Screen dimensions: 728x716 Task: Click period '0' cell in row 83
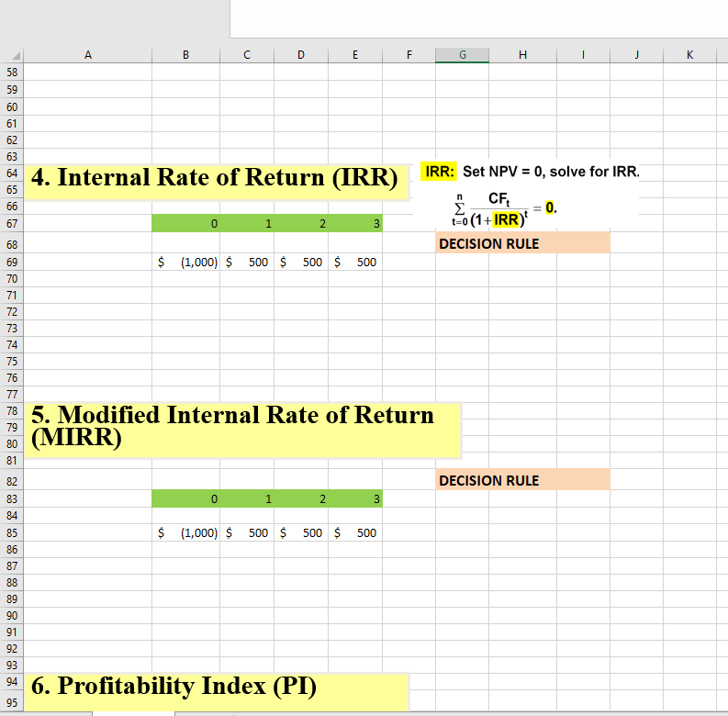(x=185, y=499)
